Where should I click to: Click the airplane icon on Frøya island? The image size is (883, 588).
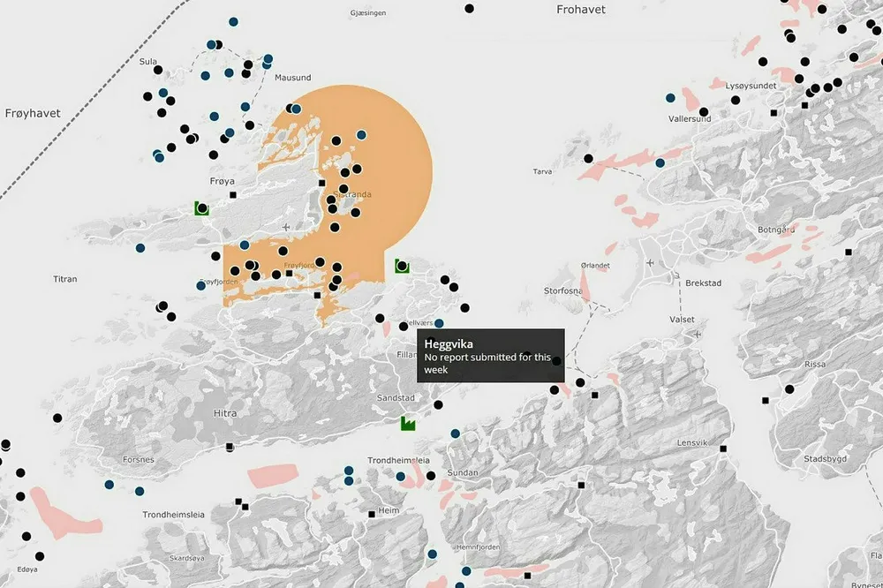(x=285, y=228)
